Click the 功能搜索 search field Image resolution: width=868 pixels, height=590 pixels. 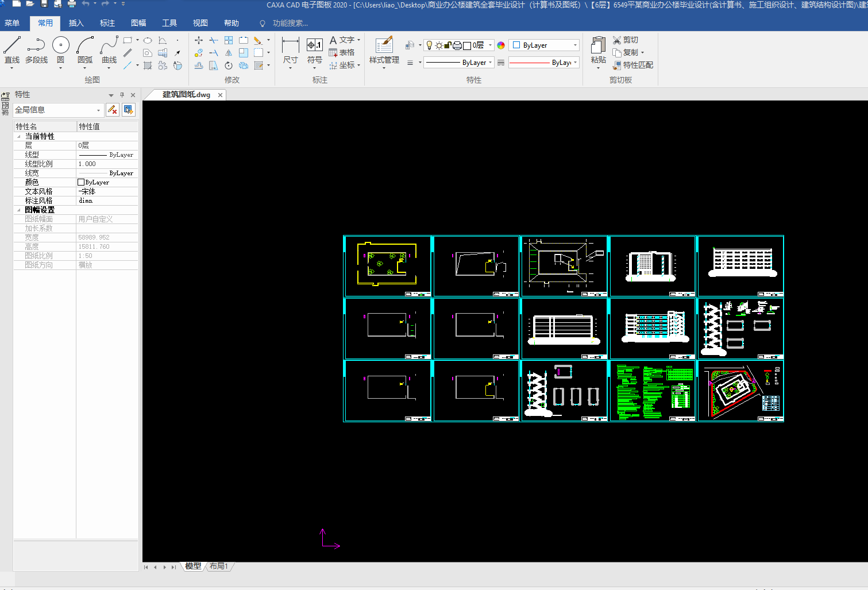[290, 24]
